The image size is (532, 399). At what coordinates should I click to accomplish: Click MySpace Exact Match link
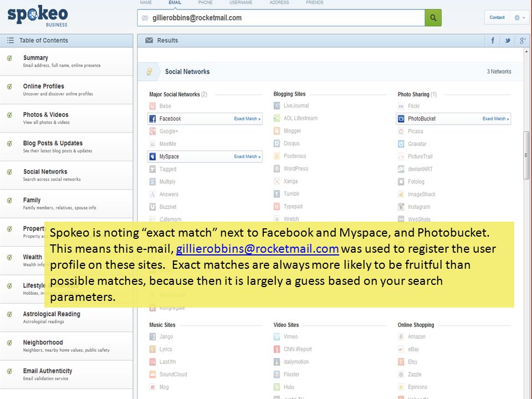point(247,156)
